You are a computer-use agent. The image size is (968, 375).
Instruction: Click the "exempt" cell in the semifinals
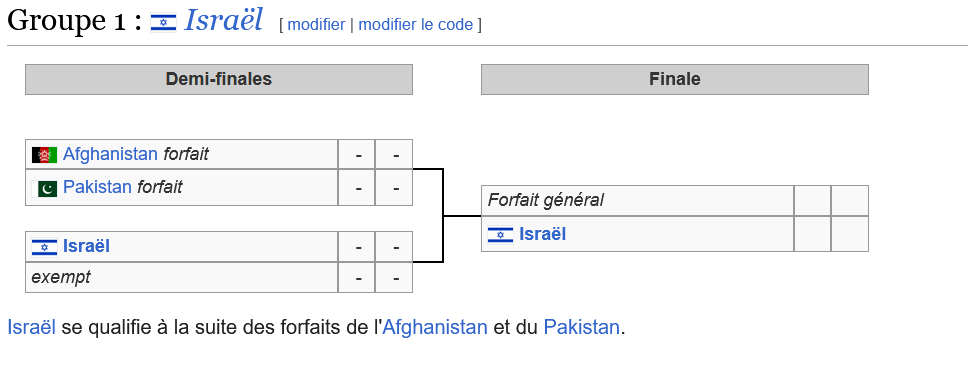pos(182,277)
